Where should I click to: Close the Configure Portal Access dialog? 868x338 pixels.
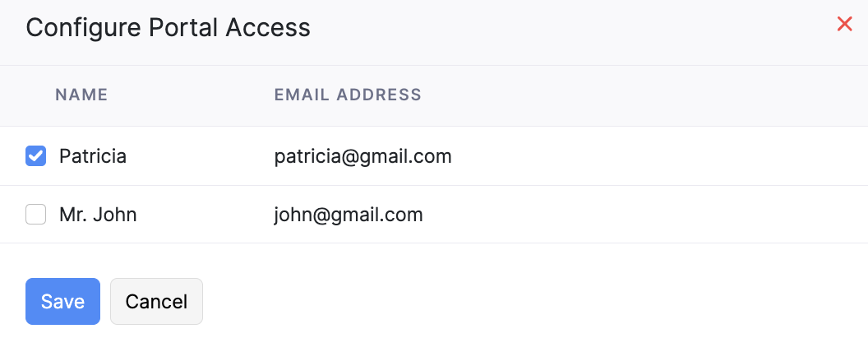[844, 25]
